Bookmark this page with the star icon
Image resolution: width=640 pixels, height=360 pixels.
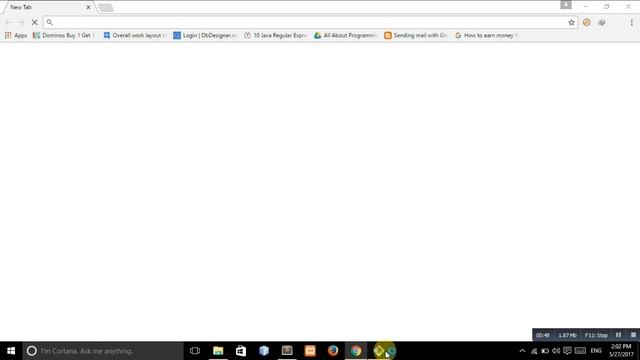coord(571,22)
